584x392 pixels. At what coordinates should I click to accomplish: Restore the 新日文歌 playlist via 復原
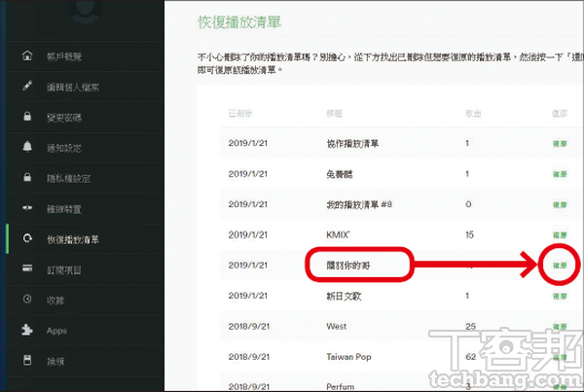(x=560, y=297)
